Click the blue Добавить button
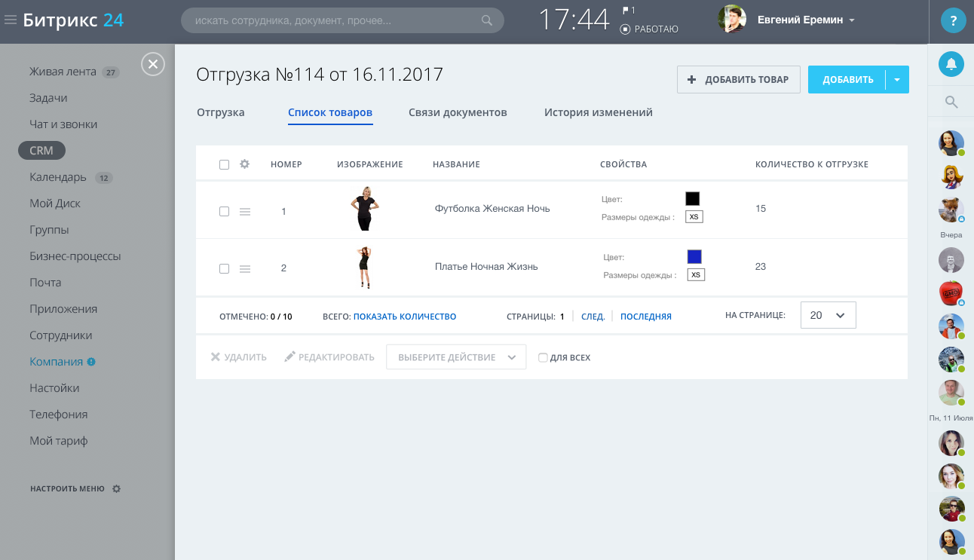 (847, 79)
